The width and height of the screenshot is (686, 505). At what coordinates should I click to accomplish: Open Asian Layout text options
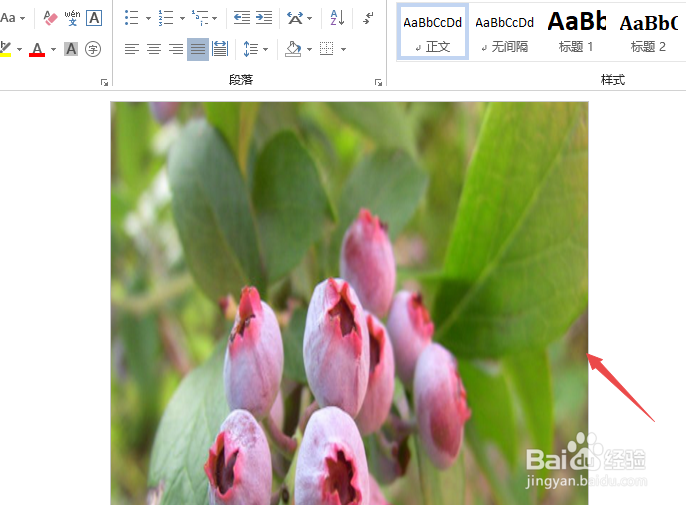[299, 18]
